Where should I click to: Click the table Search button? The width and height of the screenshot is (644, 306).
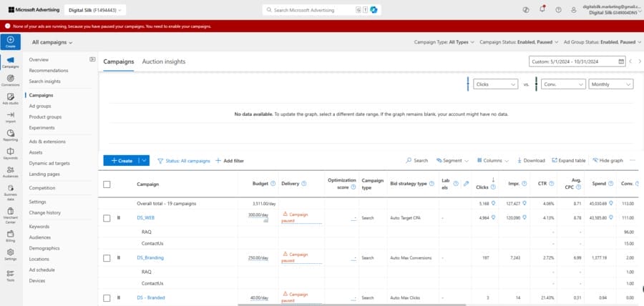pos(417,160)
